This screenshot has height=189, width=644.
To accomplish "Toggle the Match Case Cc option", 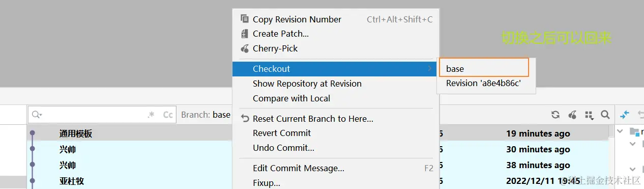I will pos(168,115).
